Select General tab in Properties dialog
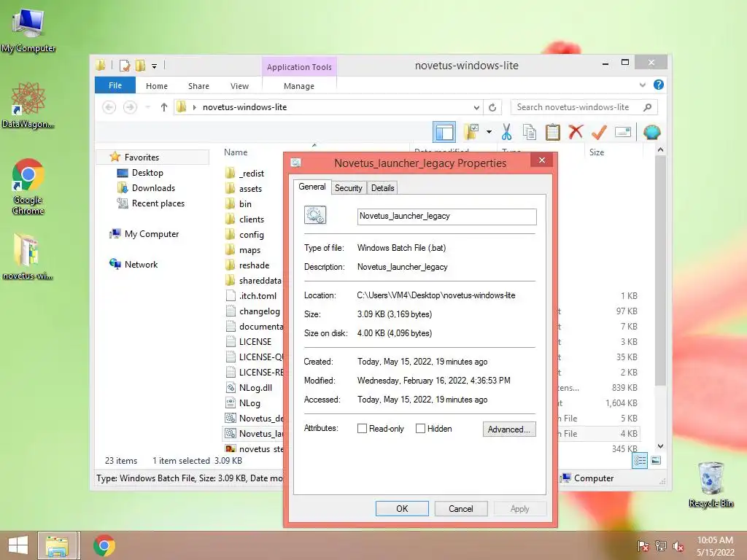747x560 pixels. point(312,187)
